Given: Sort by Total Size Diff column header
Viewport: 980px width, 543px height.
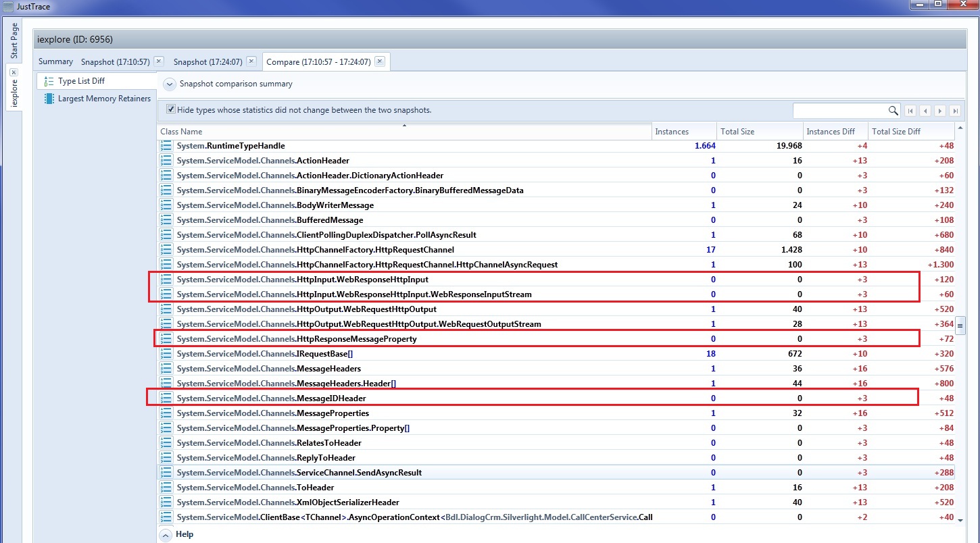Looking at the screenshot, I should coord(912,132).
